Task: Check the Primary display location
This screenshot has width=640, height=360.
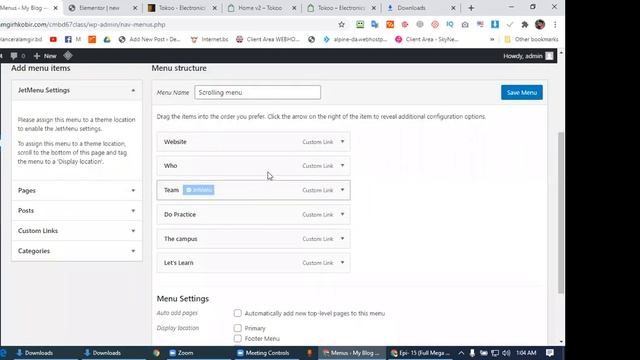Action: tap(238, 328)
